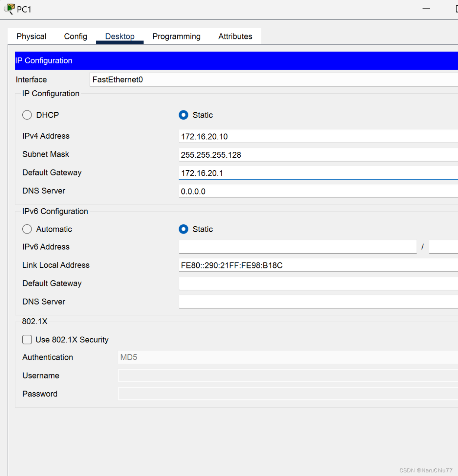Image resolution: width=458 pixels, height=476 pixels.
Task: Choose Automatic IPv6 configuration
Action: point(27,229)
